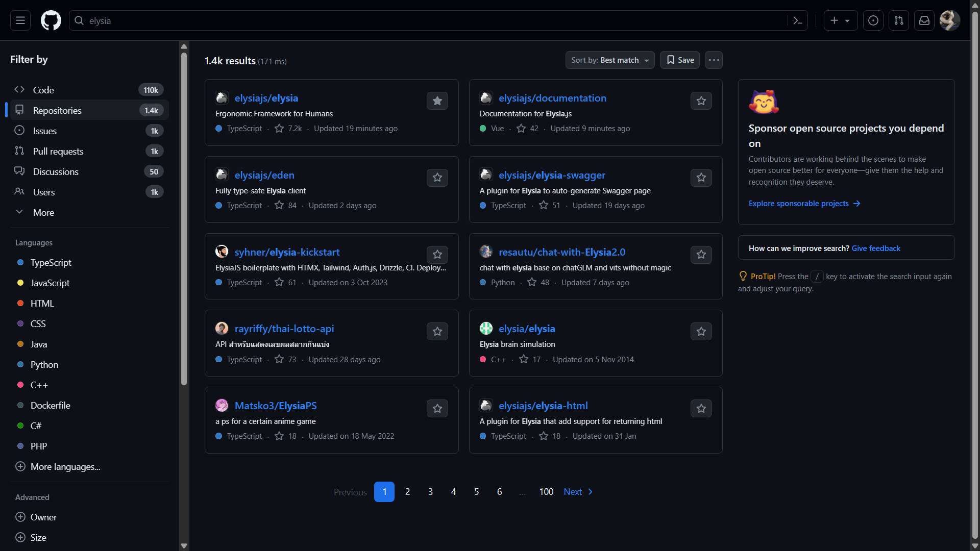Filter results by Code
Screen dimensions: 980x551
(43, 90)
